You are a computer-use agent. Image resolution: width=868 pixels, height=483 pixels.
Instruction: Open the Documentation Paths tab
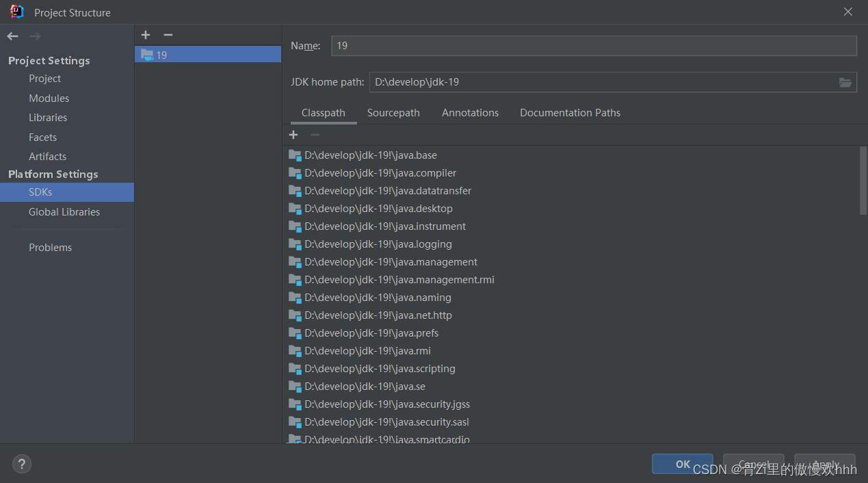570,113
